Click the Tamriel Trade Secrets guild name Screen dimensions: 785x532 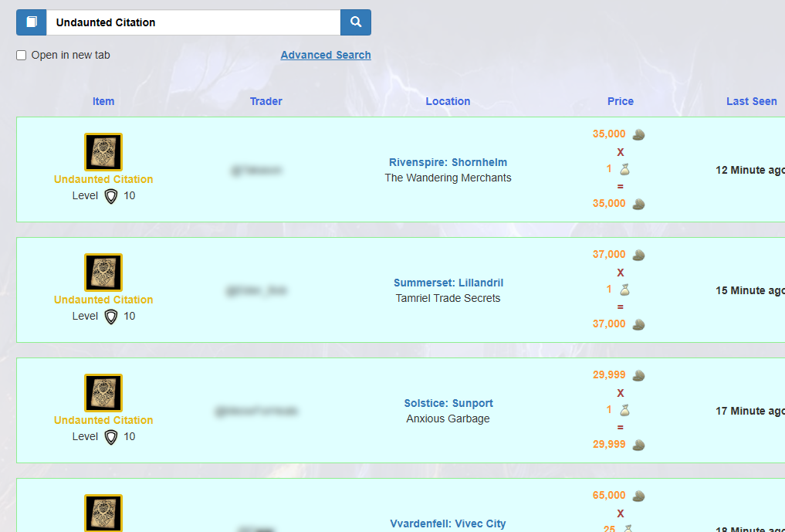448,298
